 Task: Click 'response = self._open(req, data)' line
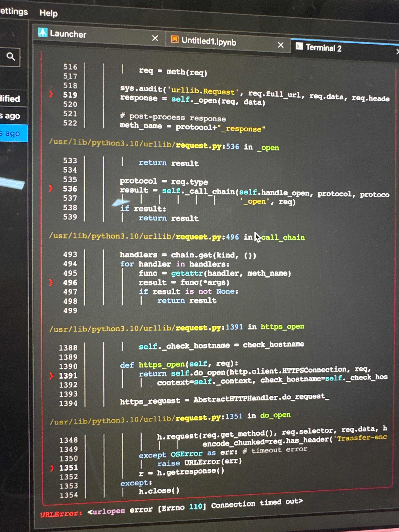point(193,100)
